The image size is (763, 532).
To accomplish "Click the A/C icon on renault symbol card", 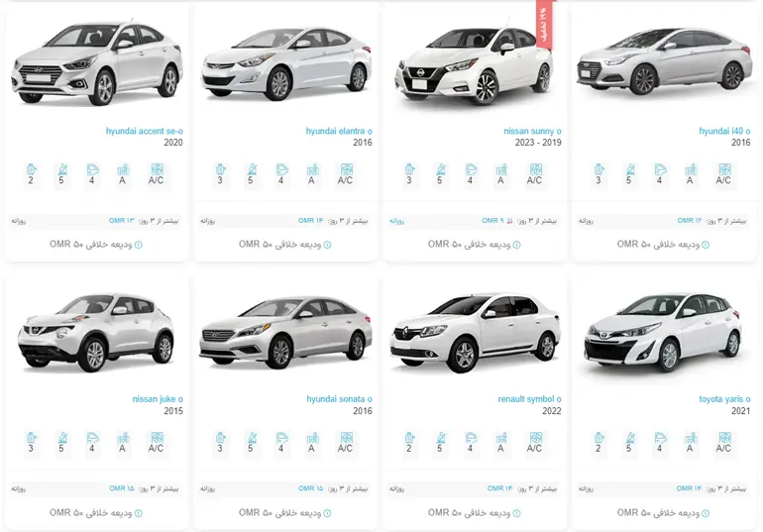I will tap(535, 438).
